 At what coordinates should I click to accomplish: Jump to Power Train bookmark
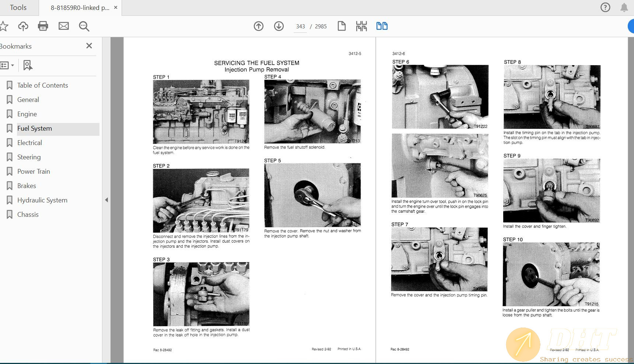[x=34, y=172]
